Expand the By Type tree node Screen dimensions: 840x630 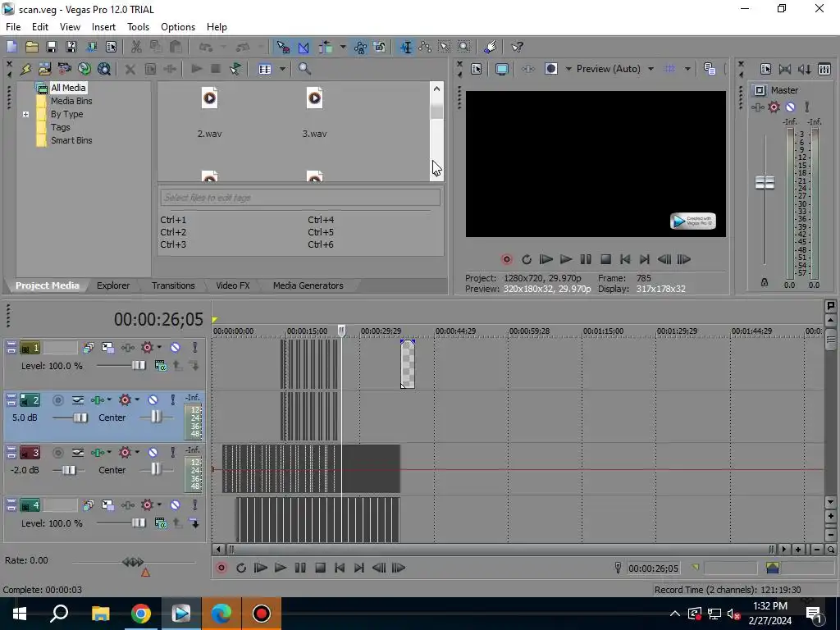pyautogui.click(x=25, y=114)
